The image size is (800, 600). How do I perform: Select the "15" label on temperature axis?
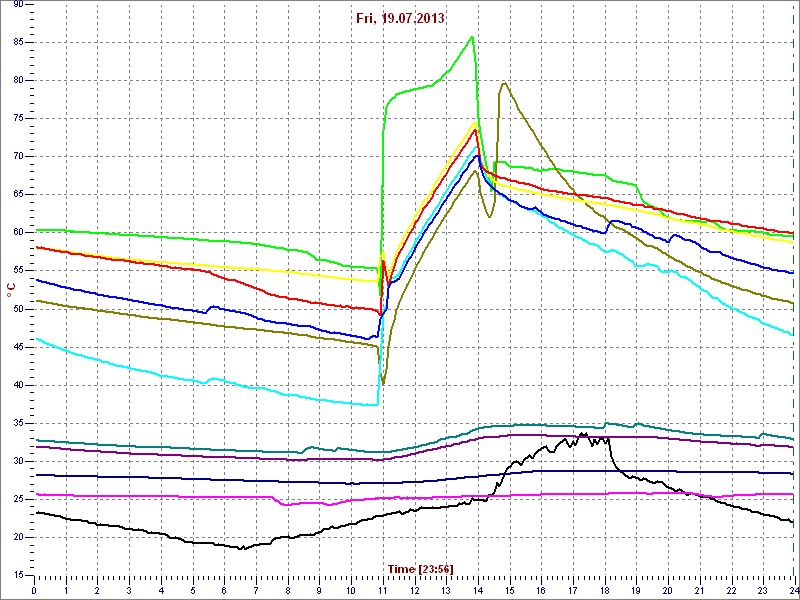pos(18,576)
